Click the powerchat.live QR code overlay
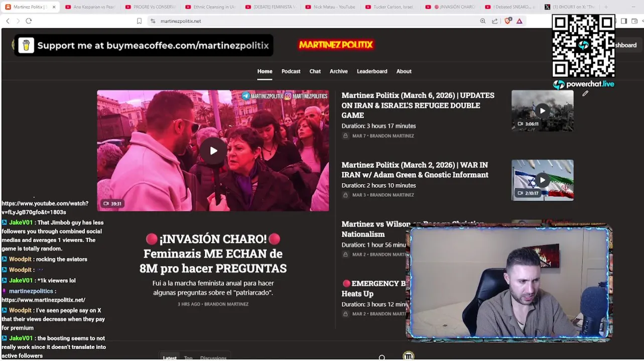 point(583,46)
